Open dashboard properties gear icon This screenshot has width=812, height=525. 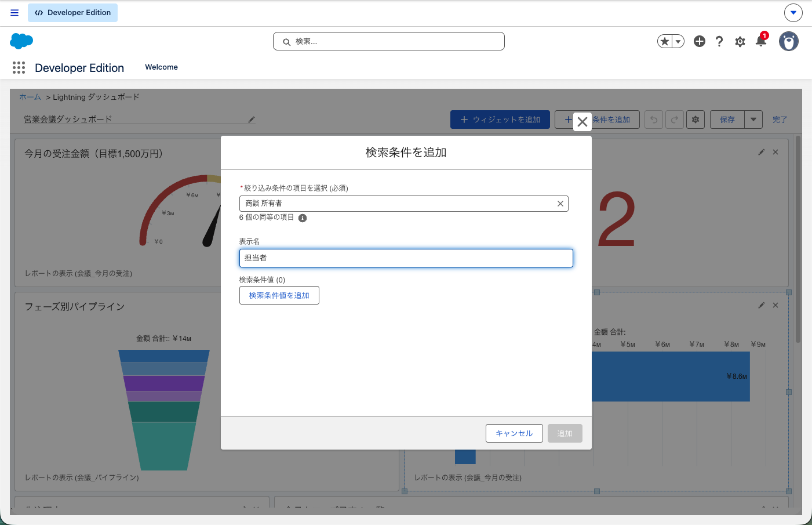click(x=696, y=120)
